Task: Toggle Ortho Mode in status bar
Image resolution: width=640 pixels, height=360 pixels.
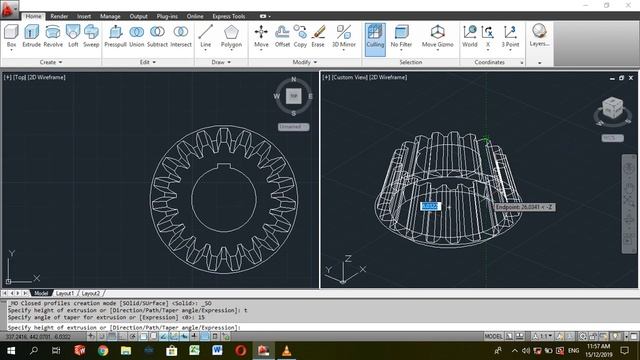Action: pyautogui.click(x=122, y=336)
